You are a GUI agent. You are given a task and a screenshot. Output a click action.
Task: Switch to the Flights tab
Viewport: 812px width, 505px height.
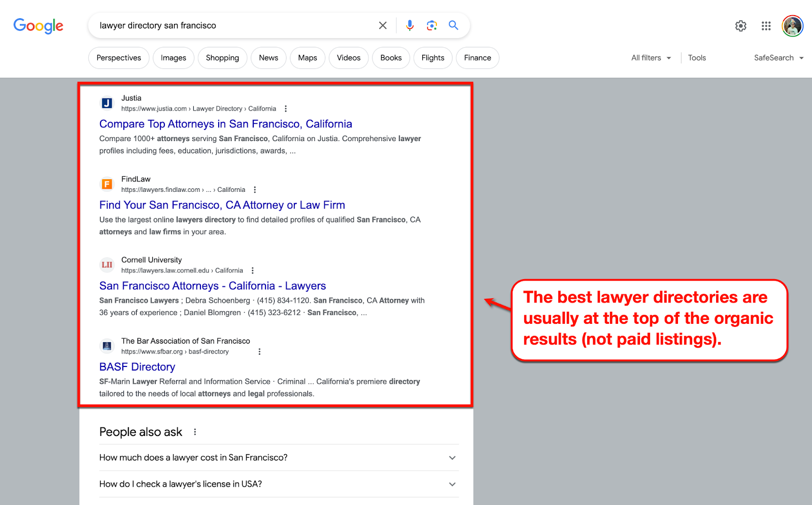433,58
